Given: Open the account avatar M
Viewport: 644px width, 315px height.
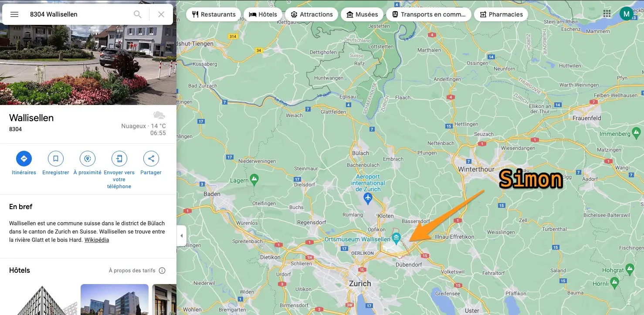Looking at the screenshot, I should pyautogui.click(x=627, y=14).
